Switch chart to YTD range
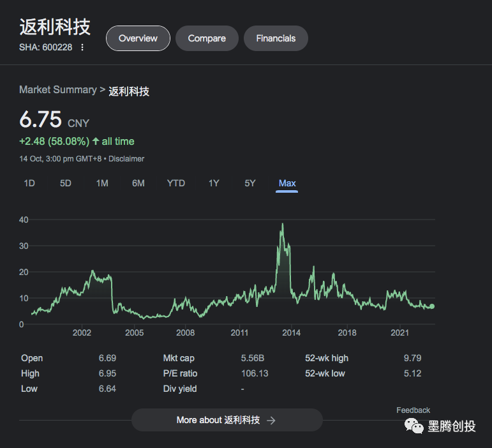492x448 pixels. [176, 183]
